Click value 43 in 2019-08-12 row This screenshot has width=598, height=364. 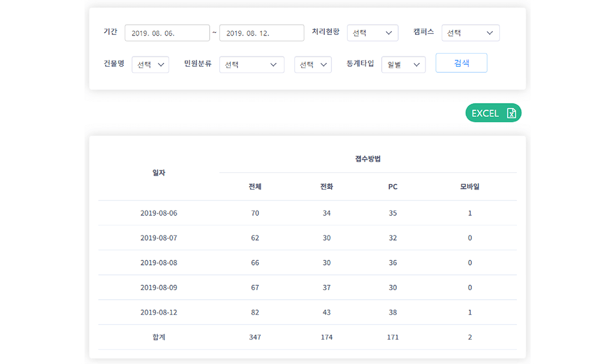click(x=327, y=312)
